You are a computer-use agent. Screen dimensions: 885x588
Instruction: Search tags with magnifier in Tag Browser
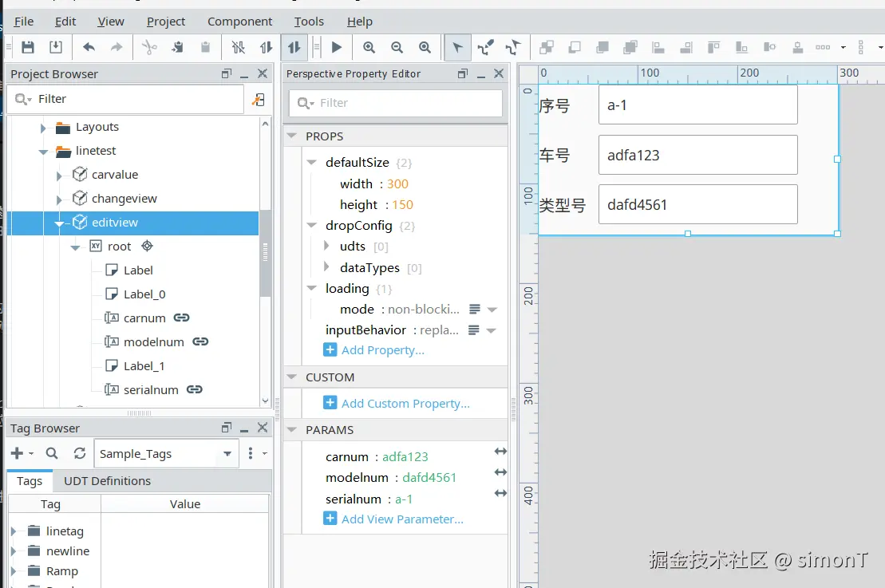tap(51, 453)
